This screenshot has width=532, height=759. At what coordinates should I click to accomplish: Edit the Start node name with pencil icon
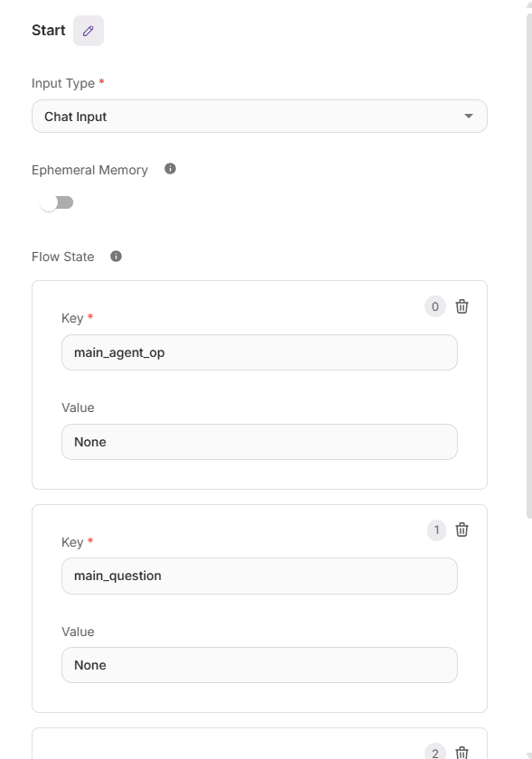pyautogui.click(x=88, y=30)
